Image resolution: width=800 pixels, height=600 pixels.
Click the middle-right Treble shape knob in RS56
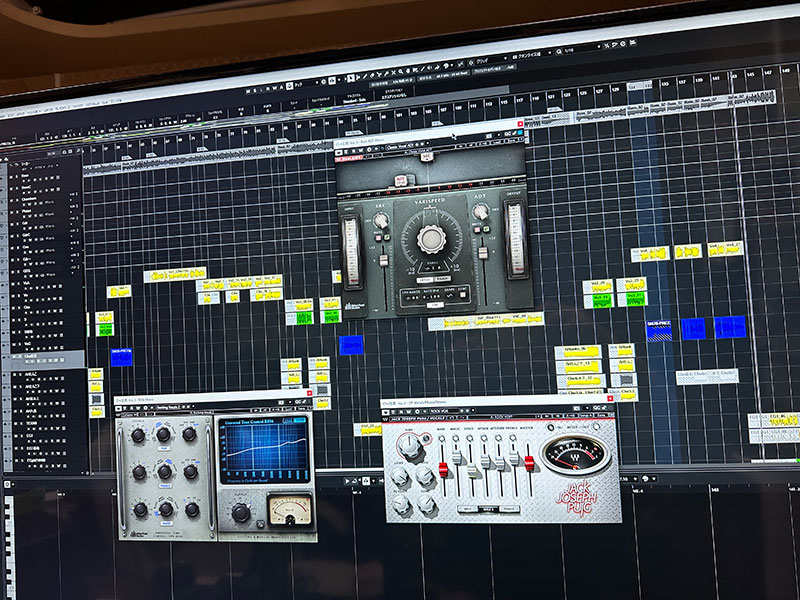pyautogui.click(x=191, y=472)
